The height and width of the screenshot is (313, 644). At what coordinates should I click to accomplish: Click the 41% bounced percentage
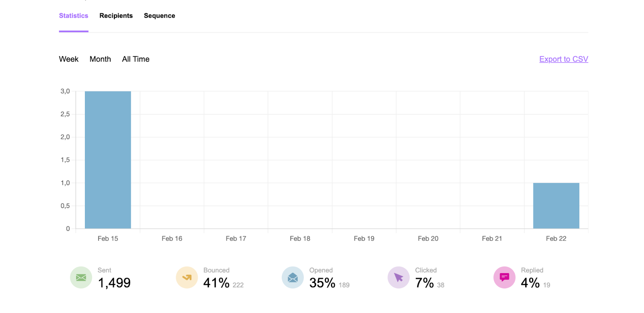(216, 283)
